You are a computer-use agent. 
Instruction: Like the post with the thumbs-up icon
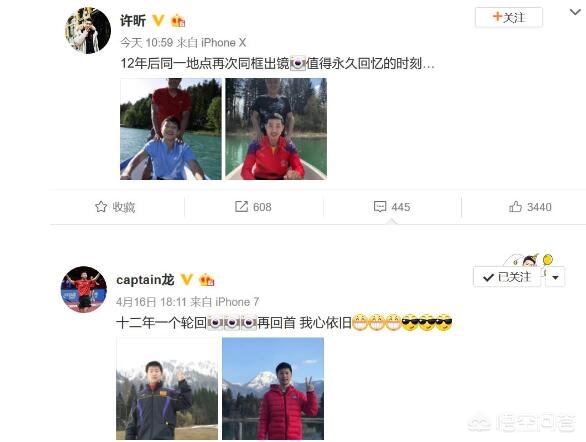click(515, 206)
